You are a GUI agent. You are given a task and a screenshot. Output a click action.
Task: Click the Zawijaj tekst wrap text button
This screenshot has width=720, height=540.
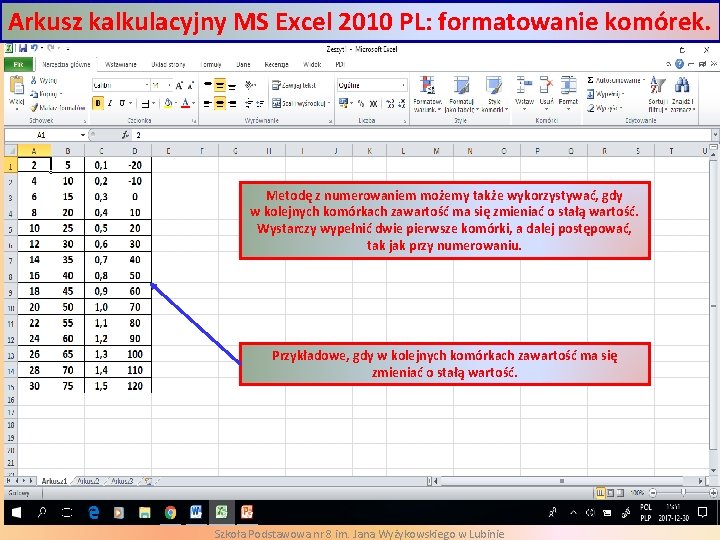[x=294, y=85]
